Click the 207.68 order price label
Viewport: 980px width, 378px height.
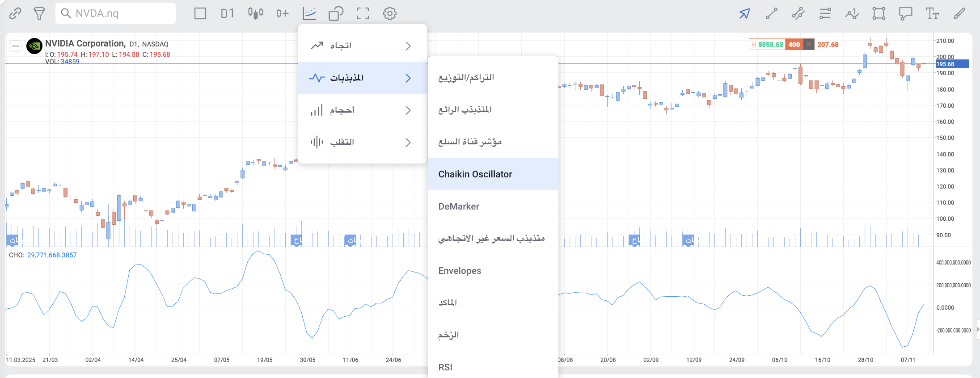(828, 44)
